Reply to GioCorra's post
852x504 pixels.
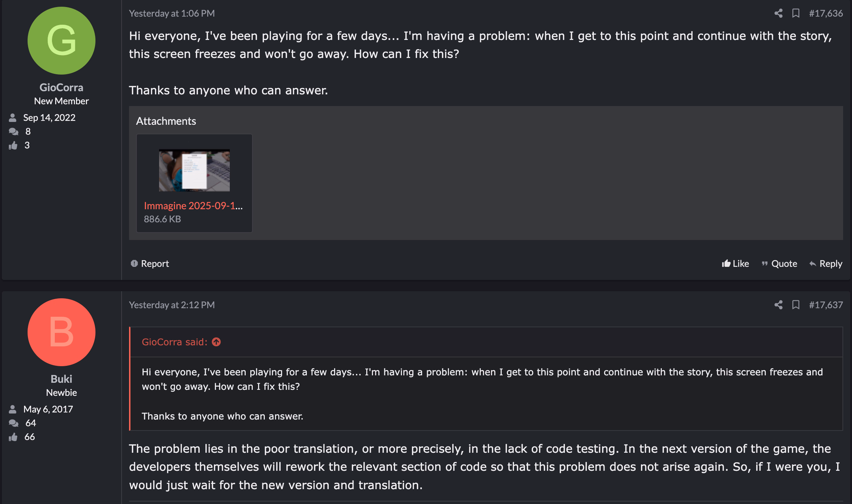(826, 264)
